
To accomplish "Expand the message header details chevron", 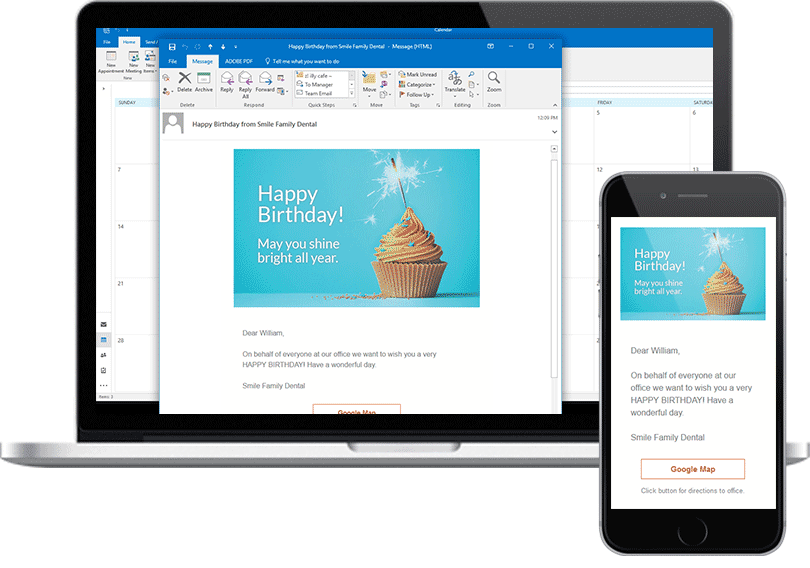I will [x=554, y=132].
